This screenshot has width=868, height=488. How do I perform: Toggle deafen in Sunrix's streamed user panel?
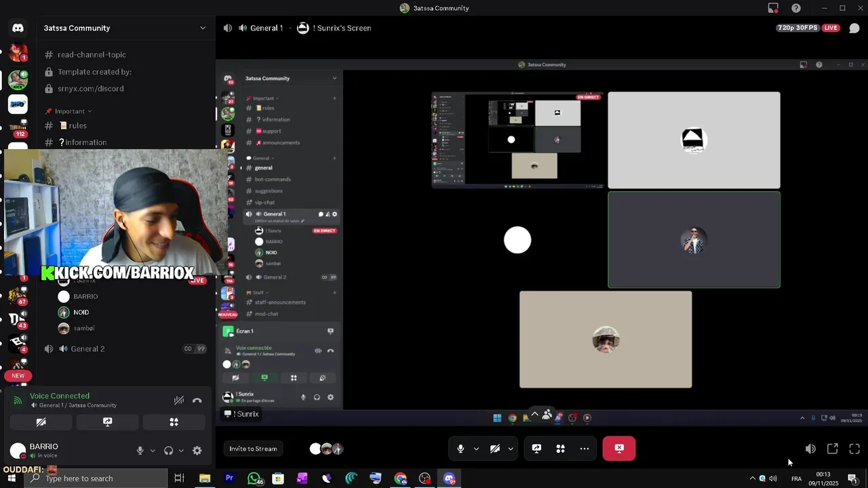pos(317,397)
